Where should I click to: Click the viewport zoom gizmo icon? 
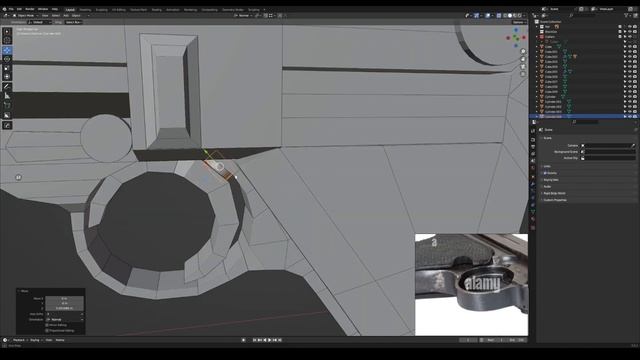pyautogui.click(x=523, y=51)
